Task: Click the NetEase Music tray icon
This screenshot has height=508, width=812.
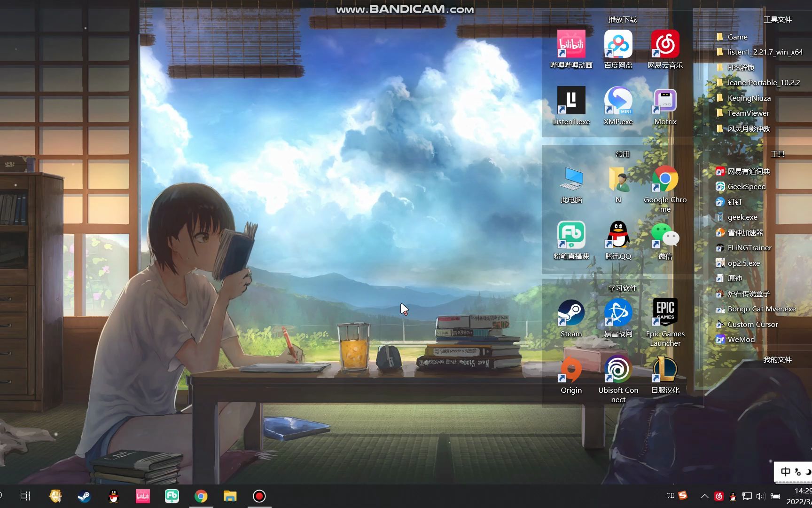Action: [x=718, y=496]
